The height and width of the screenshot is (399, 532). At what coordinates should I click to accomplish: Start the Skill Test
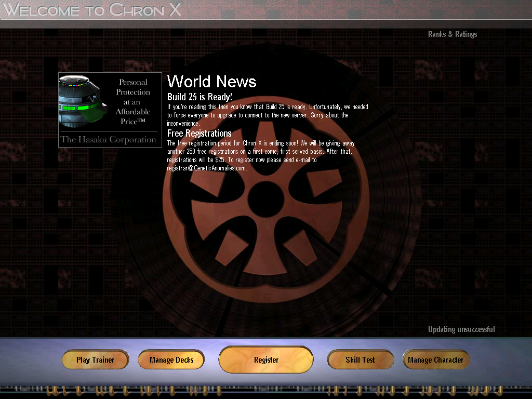[x=361, y=360]
